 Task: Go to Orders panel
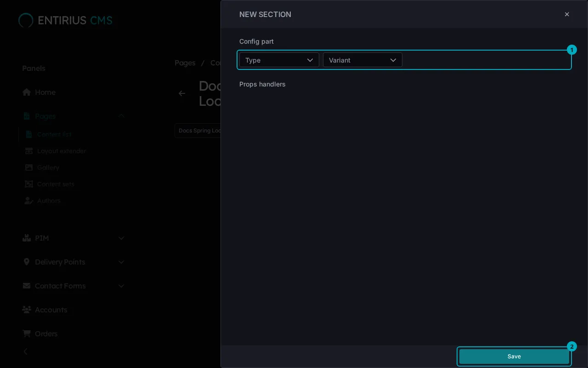point(46,333)
